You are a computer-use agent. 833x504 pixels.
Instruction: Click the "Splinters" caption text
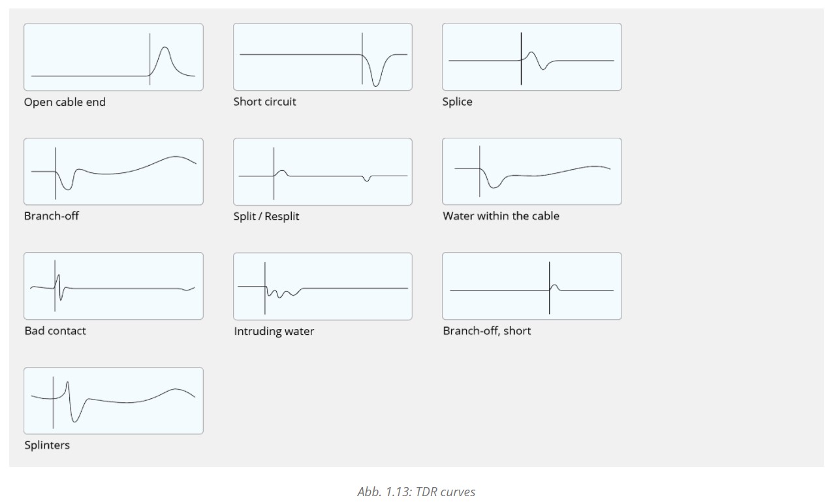(47, 445)
